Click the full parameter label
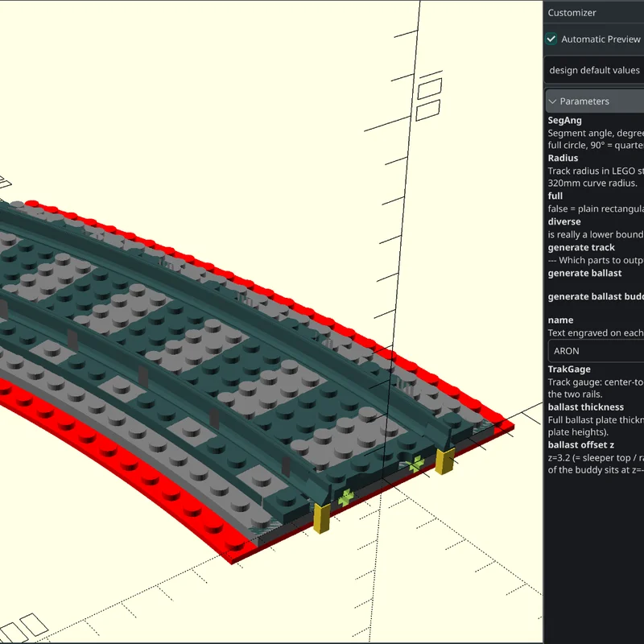 (555, 196)
